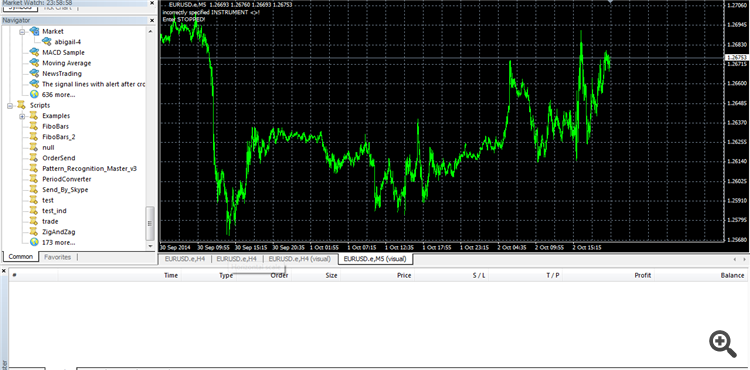
Task: Select the abigail-4 label
Action: [x=67, y=42]
